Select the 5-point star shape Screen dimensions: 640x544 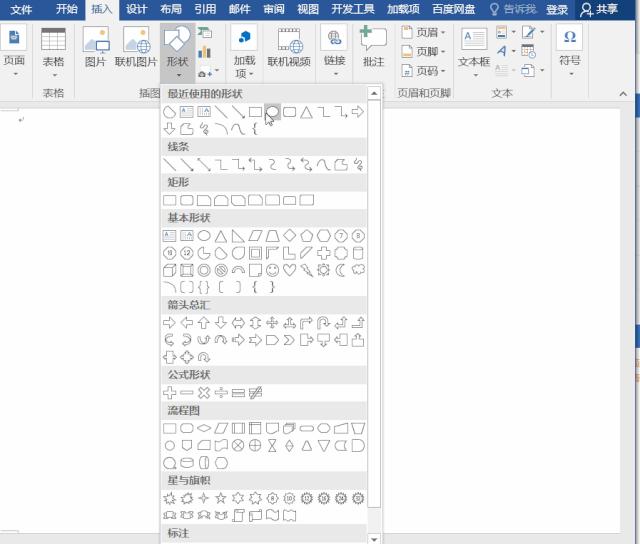click(x=221, y=498)
